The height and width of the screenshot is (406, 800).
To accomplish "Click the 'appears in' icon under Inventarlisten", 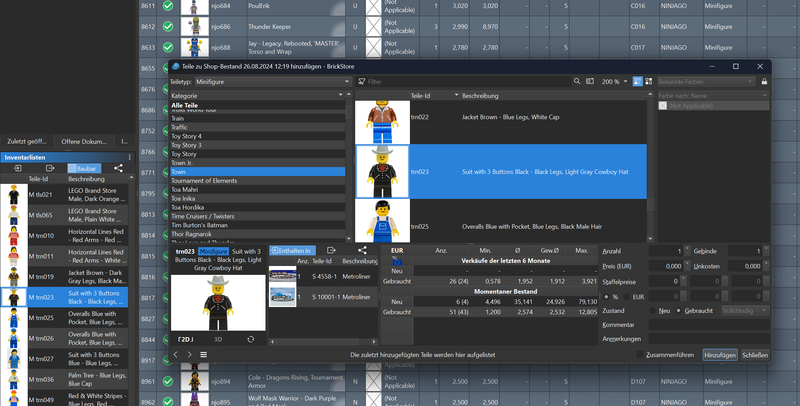I will (x=18, y=168).
